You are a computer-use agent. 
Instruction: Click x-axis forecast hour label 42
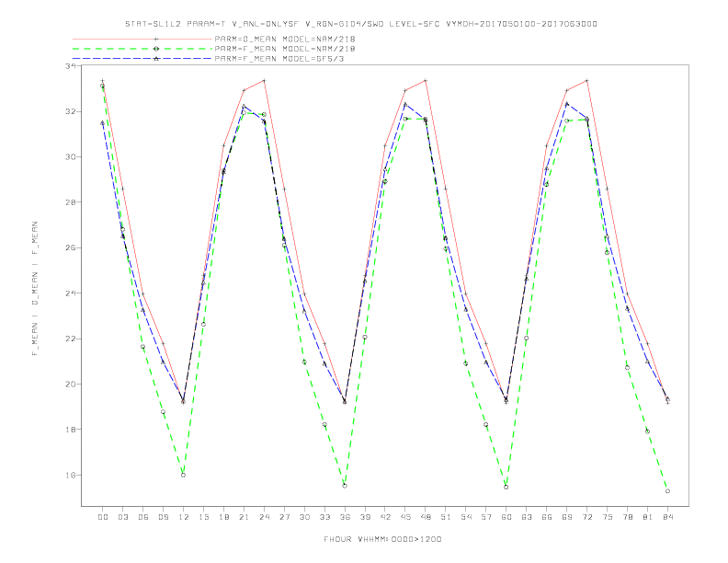pyautogui.click(x=385, y=517)
